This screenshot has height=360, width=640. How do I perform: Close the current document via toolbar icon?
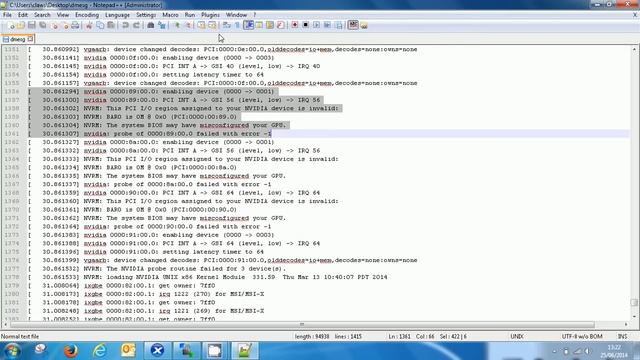pyautogui.click(x=54, y=25)
